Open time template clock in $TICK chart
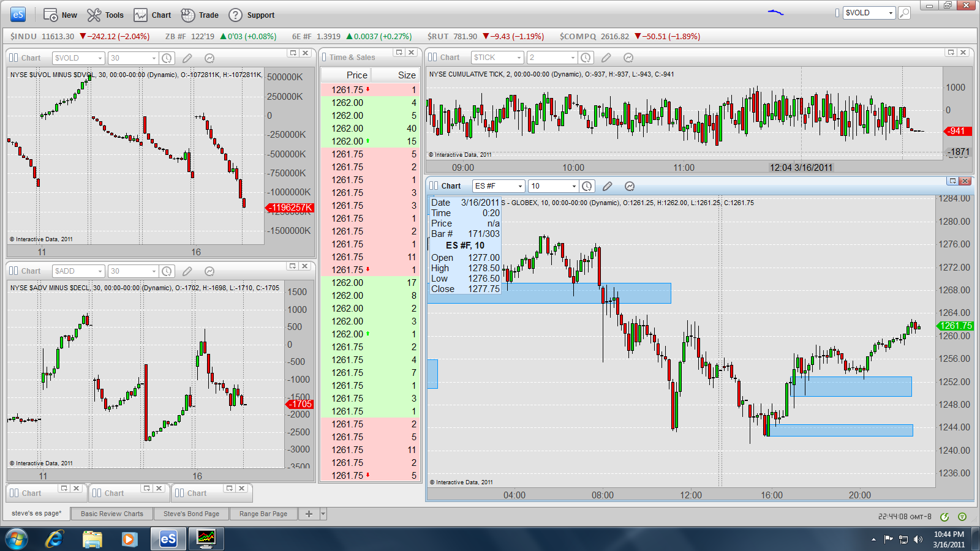The width and height of the screenshot is (980, 551). click(586, 58)
